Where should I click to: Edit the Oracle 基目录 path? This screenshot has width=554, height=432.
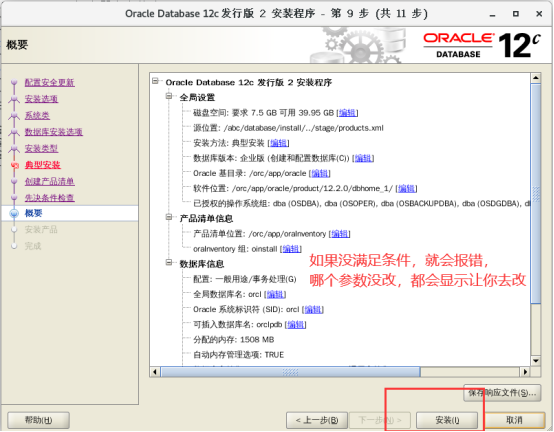(320, 173)
